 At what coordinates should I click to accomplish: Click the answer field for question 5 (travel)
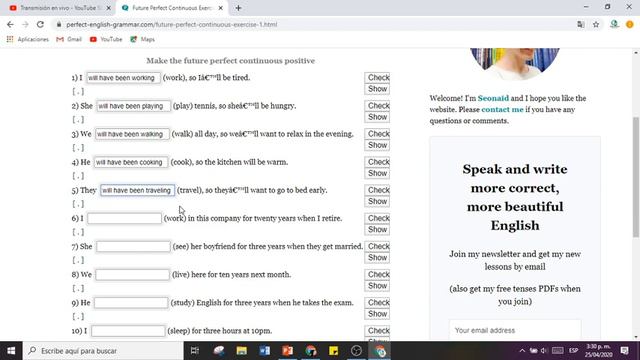tap(138, 190)
